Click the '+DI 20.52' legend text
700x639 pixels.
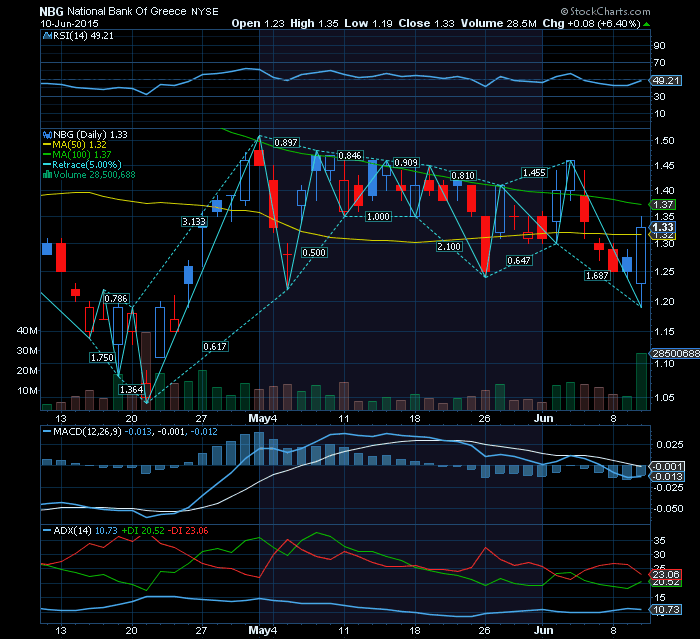[143, 530]
